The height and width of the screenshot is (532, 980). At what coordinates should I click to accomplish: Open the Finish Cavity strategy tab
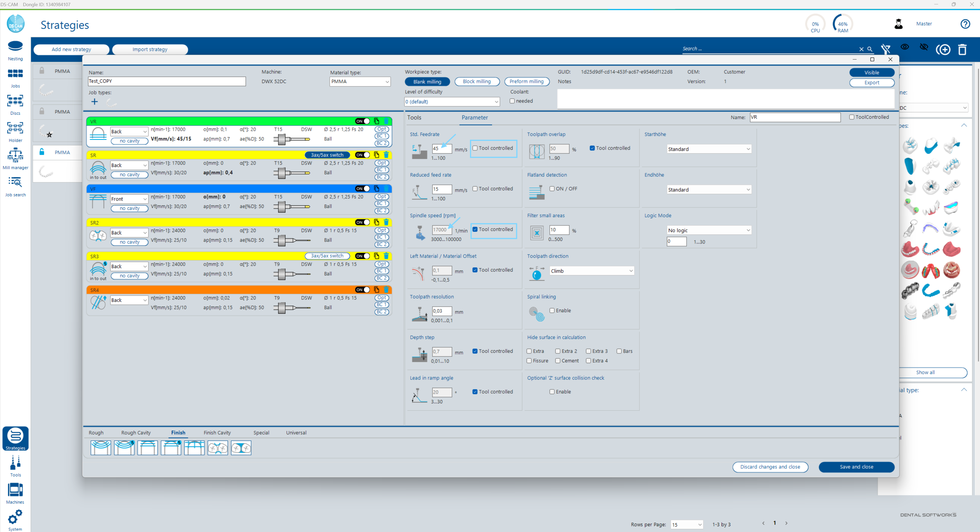click(x=217, y=432)
